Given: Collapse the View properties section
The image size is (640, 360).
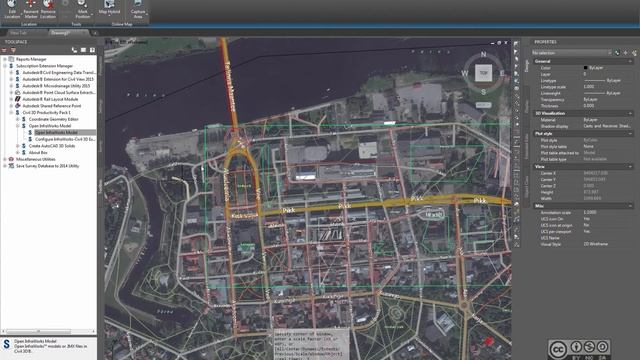Looking at the screenshot, I should (630, 167).
